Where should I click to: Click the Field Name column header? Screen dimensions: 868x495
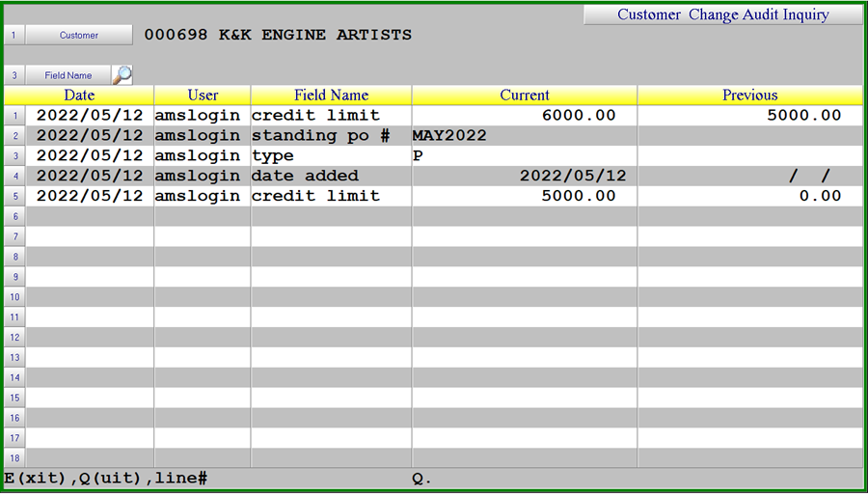[331, 96]
